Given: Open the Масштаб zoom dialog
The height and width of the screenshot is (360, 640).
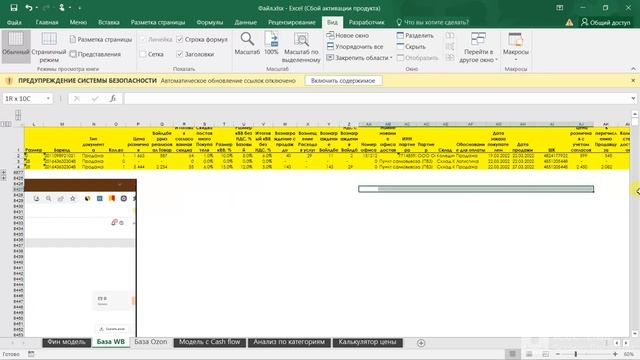Looking at the screenshot, I should click(x=247, y=44).
